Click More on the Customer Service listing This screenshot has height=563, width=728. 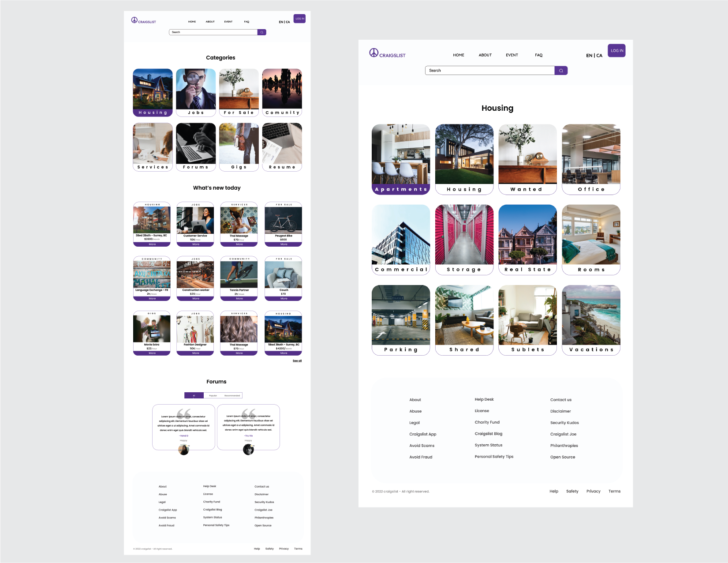196,244
